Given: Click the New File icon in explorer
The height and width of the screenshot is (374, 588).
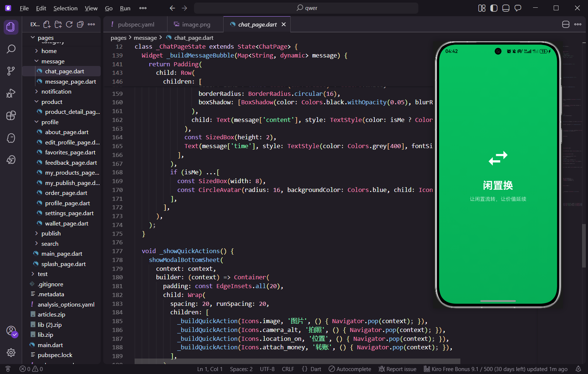Looking at the screenshot, I should click(47, 24).
